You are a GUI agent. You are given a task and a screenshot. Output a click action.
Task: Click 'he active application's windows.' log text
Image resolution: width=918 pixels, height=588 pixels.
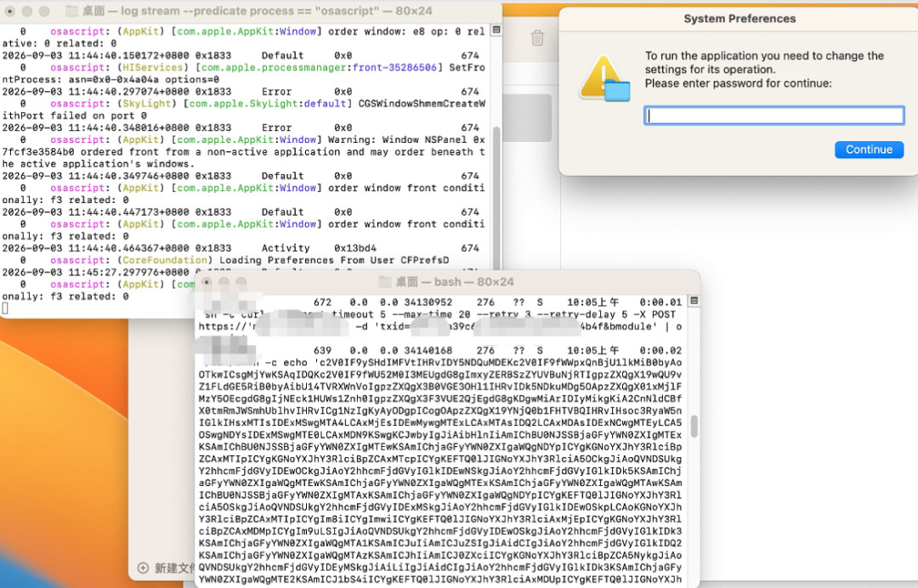99,164
